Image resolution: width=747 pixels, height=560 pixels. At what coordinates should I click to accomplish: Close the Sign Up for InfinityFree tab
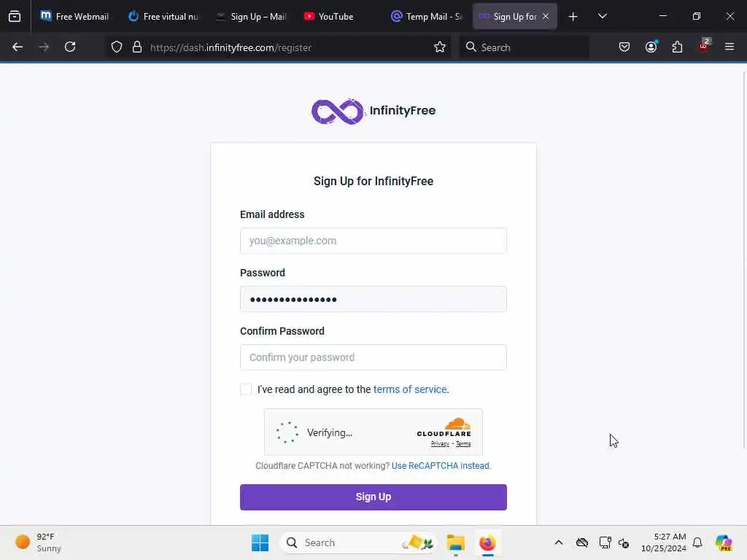pyautogui.click(x=546, y=17)
